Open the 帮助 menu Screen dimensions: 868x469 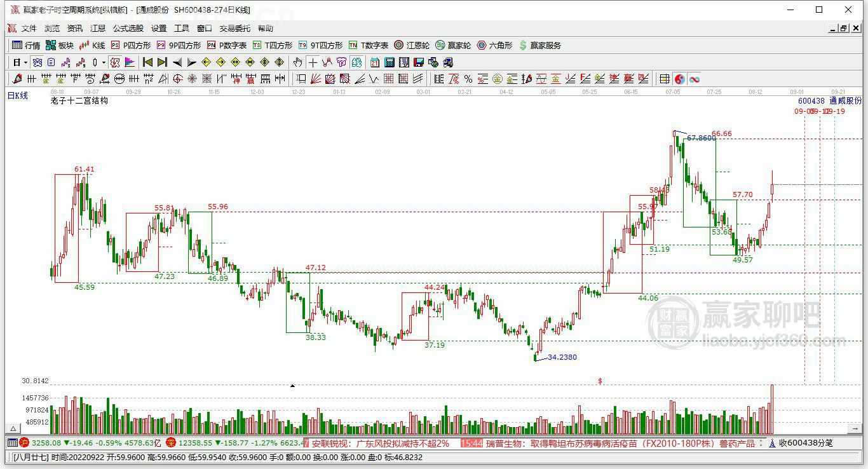[266, 29]
